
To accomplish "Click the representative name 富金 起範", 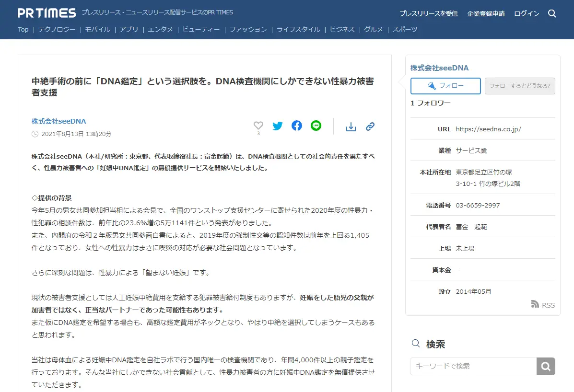I will [471, 227].
